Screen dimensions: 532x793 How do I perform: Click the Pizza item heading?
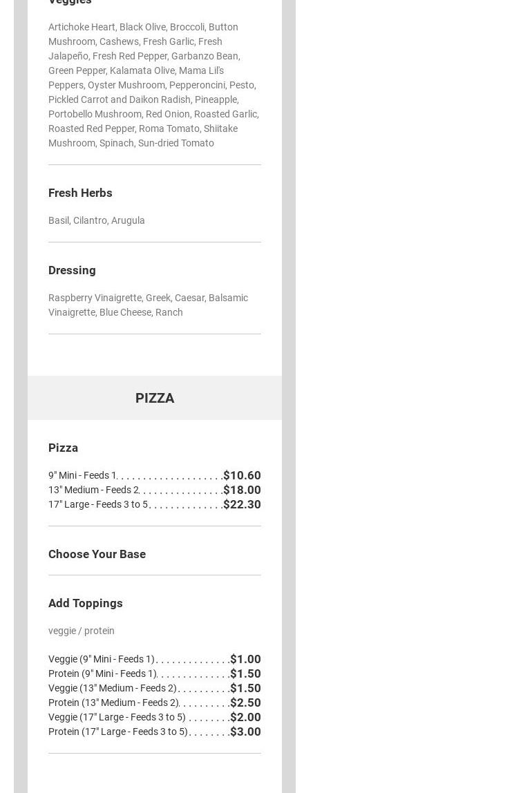point(63,448)
